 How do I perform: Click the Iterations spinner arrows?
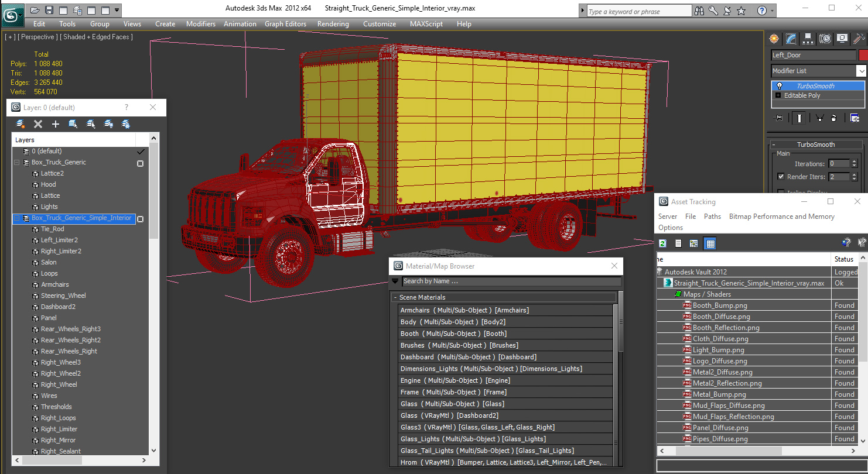[853, 164]
